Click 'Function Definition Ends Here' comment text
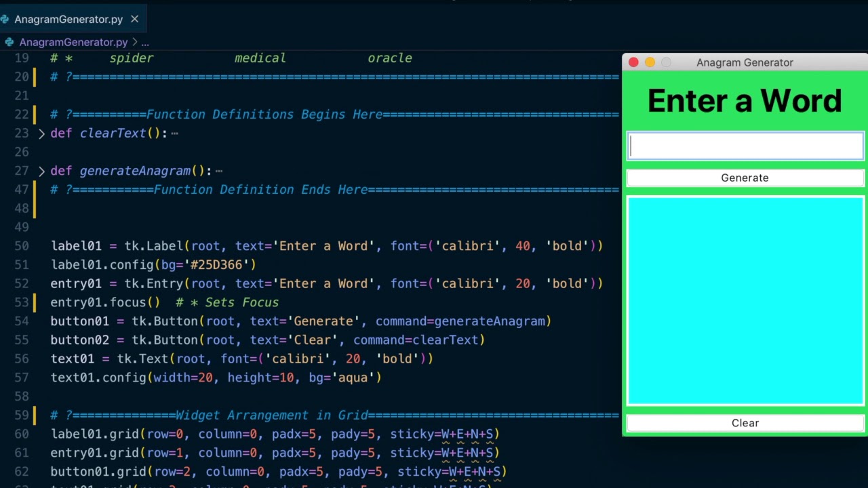This screenshot has height=488, width=868. coord(260,190)
